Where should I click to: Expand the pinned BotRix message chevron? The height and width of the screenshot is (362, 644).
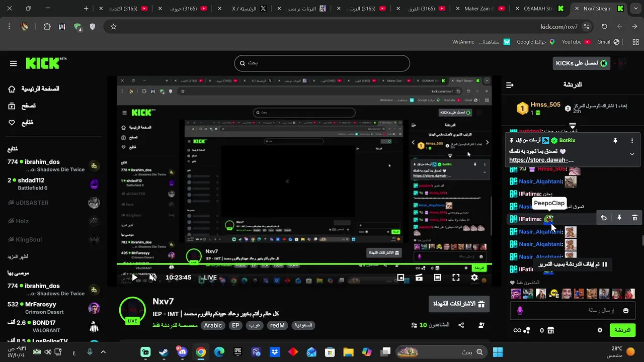point(632,154)
